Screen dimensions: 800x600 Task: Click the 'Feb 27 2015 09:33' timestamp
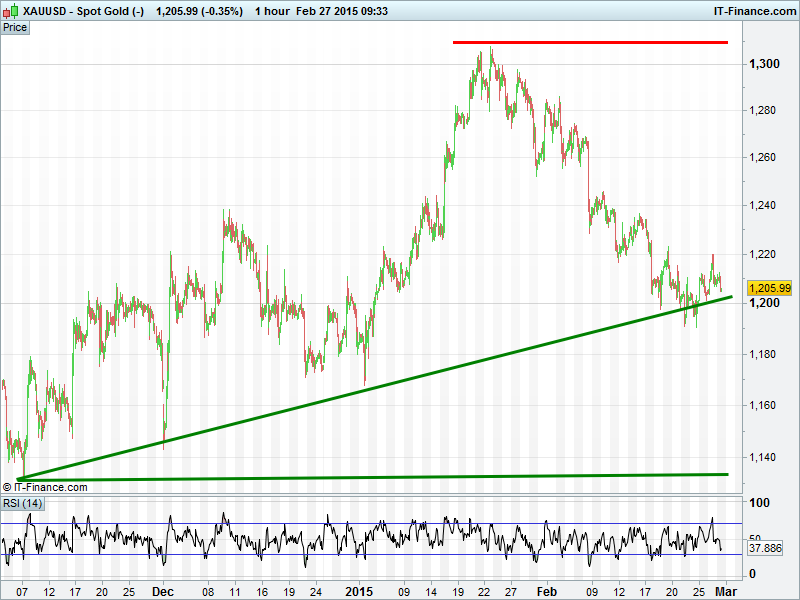(342, 11)
